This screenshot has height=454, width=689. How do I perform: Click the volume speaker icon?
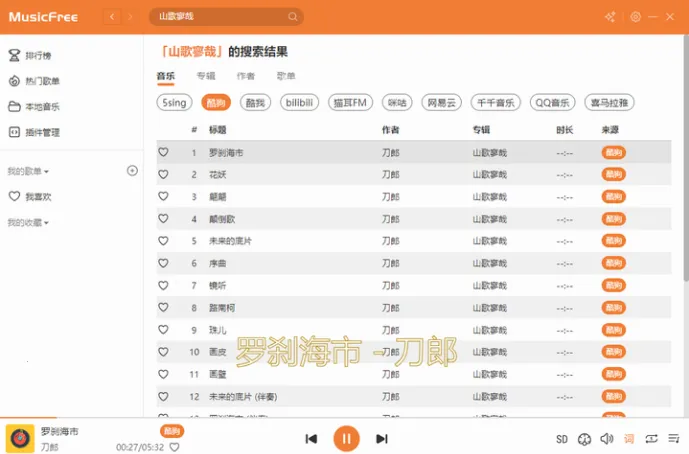pyautogui.click(x=607, y=439)
